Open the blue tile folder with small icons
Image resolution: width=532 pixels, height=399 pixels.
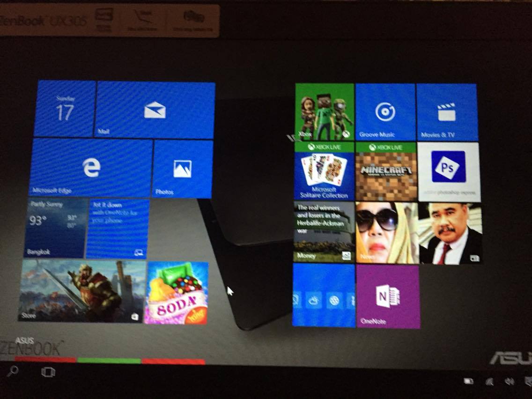[x=324, y=295]
